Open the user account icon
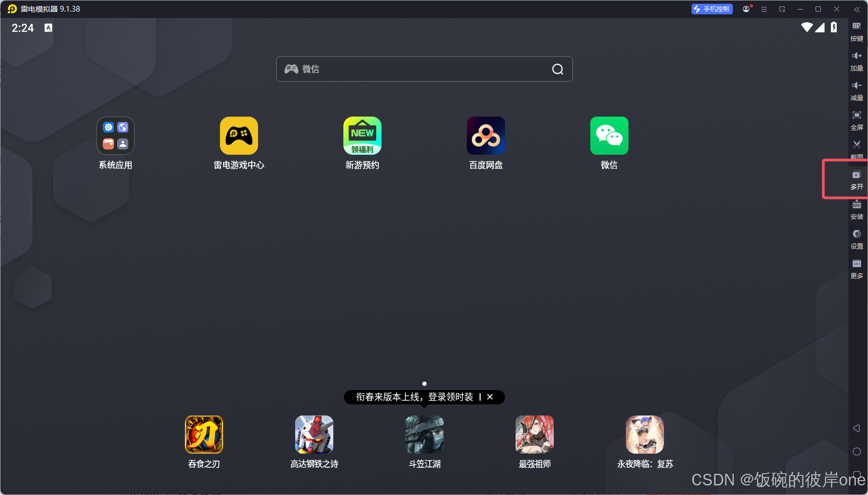Viewport: 868px width, 495px height. (746, 9)
